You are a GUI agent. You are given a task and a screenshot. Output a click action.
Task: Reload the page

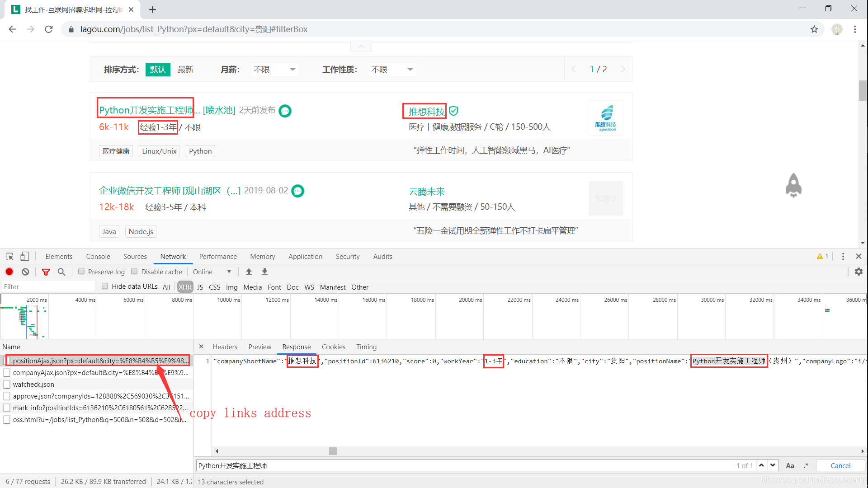click(49, 29)
